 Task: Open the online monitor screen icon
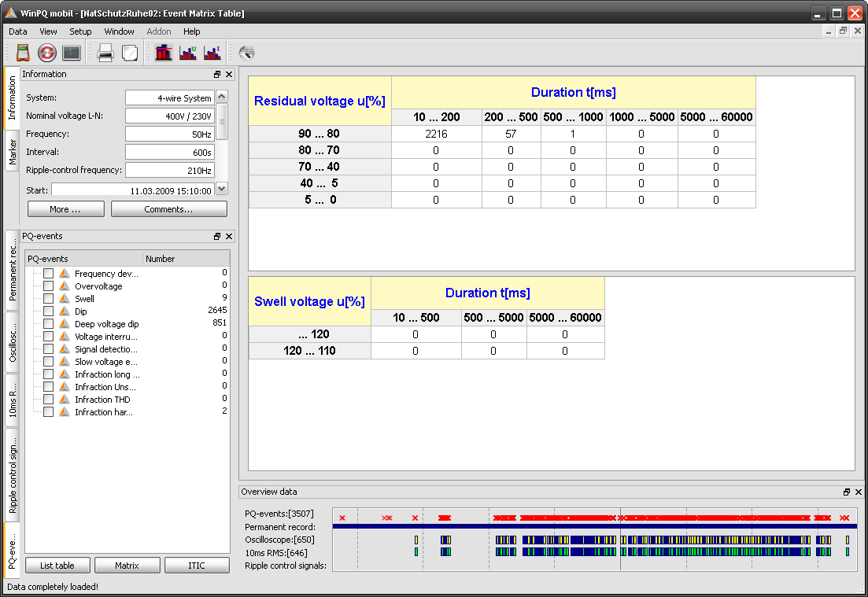(x=72, y=53)
